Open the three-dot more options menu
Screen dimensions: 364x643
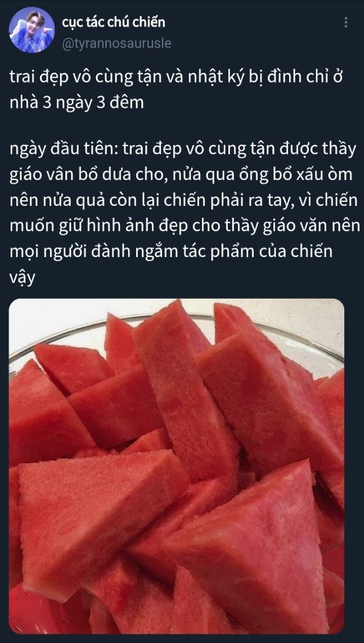(x=346, y=22)
